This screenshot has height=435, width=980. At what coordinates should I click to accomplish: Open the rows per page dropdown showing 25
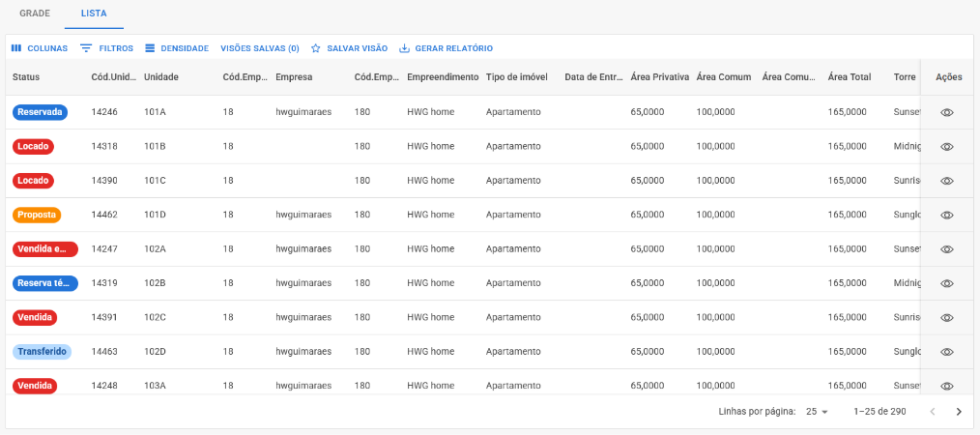click(817, 411)
